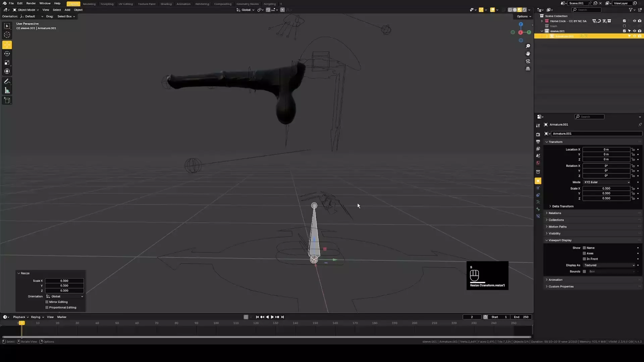
Task: Click the viewport zoom magnifier icon
Action: tap(528, 46)
